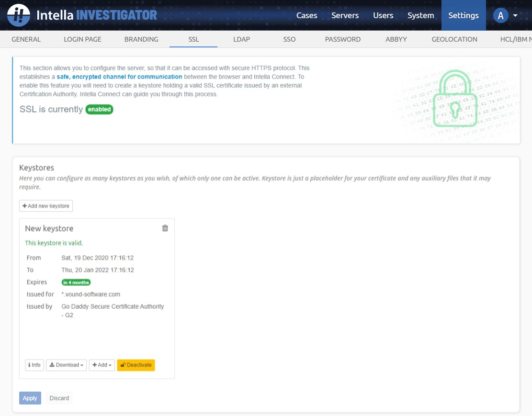Click Add new keystore button

pyautogui.click(x=46, y=206)
